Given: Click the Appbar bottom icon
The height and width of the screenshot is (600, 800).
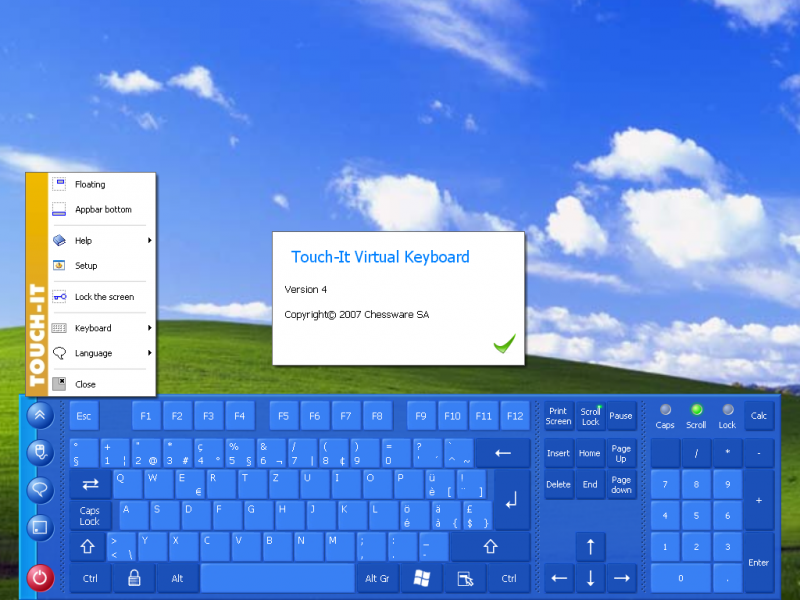Looking at the screenshot, I should (59, 209).
